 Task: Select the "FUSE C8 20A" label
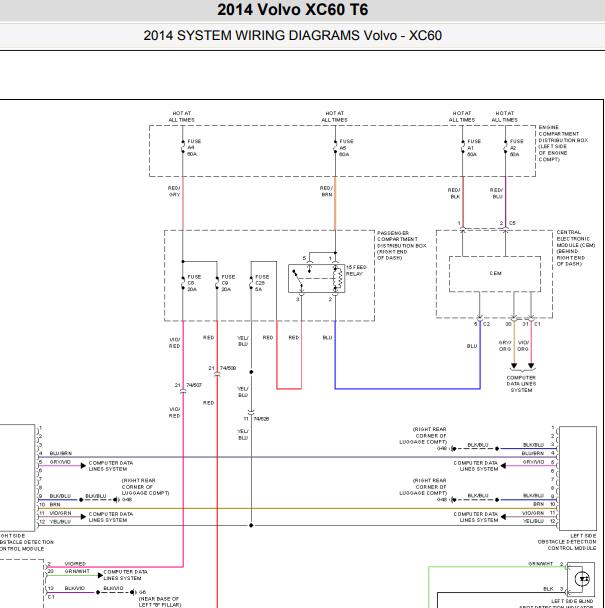pyautogui.click(x=194, y=283)
